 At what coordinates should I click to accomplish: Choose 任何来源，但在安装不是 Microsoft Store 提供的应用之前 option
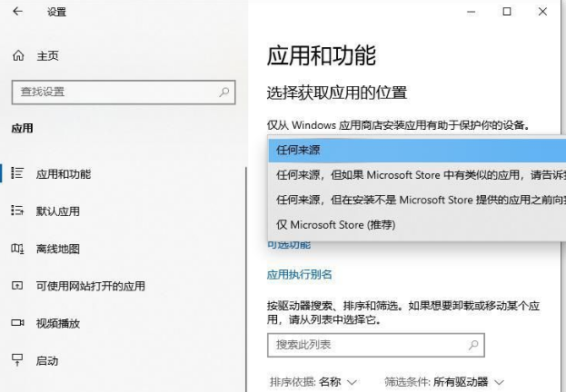click(417, 200)
